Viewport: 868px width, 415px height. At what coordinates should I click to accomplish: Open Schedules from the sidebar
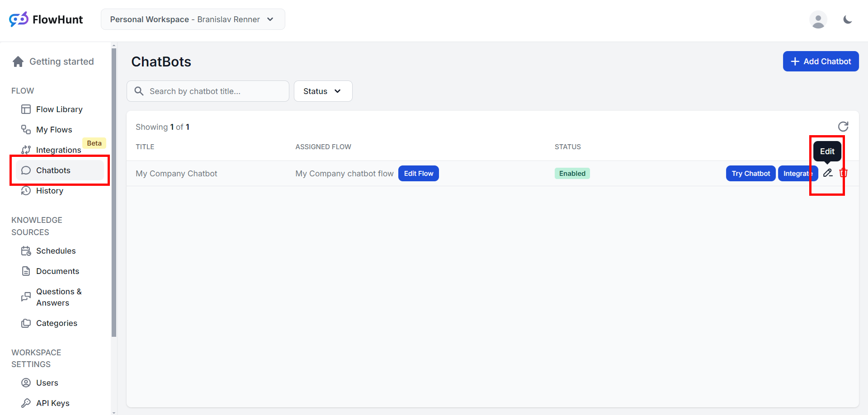tap(56, 251)
